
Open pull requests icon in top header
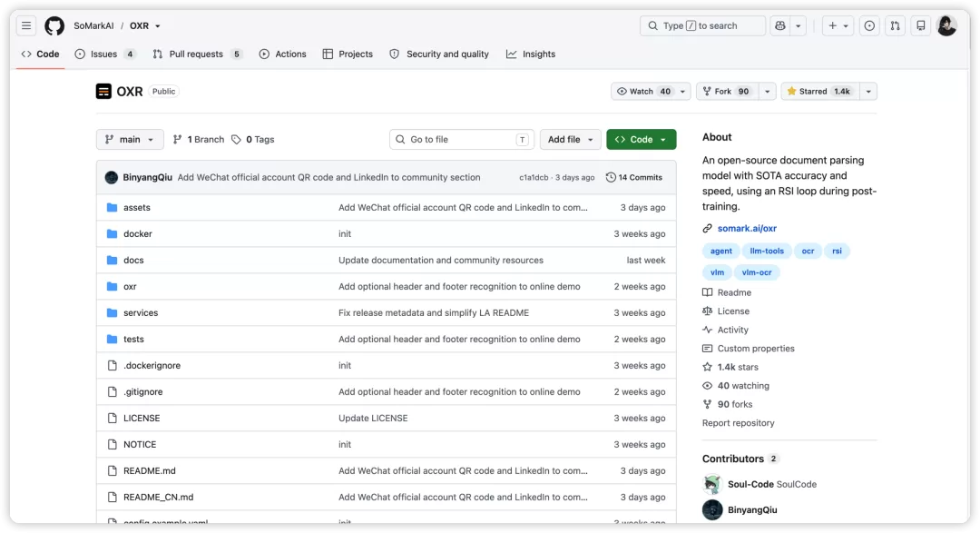click(895, 25)
